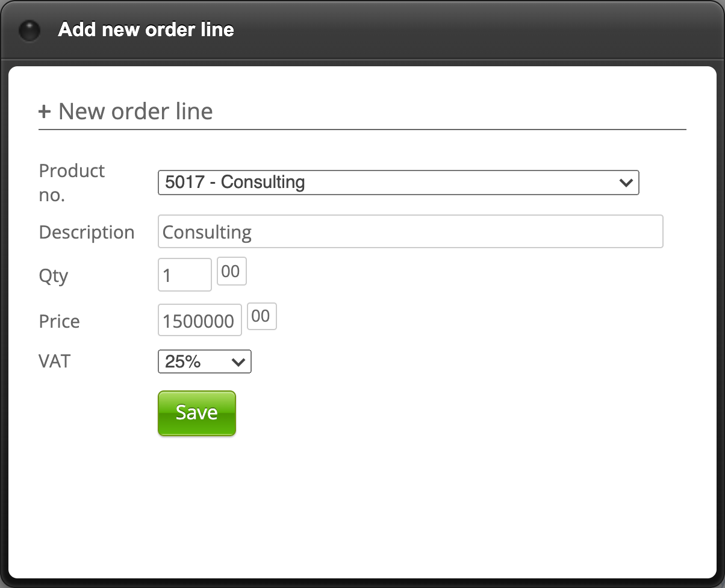Viewport: 725px width, 588px height.
Task: Click the VAT label
Action: (x=54, y=361)
